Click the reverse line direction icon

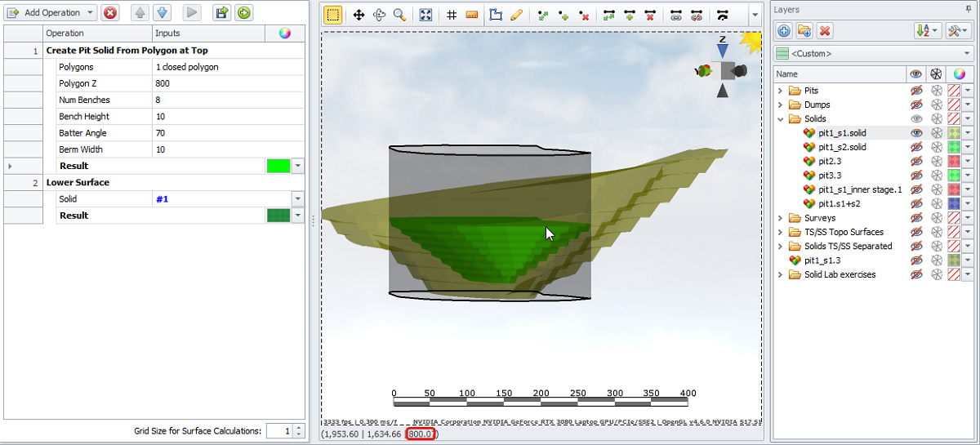723,15
